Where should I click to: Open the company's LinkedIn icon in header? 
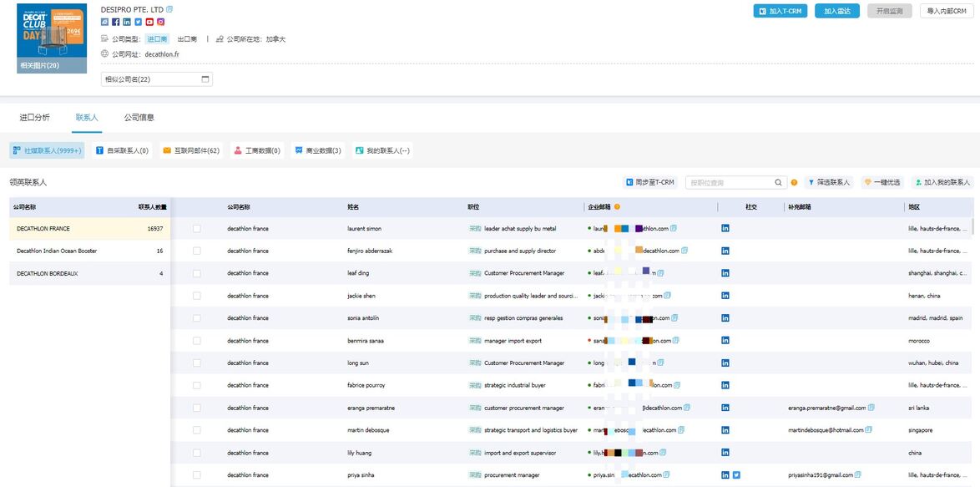pyautogui.click(x=127, y=22)
